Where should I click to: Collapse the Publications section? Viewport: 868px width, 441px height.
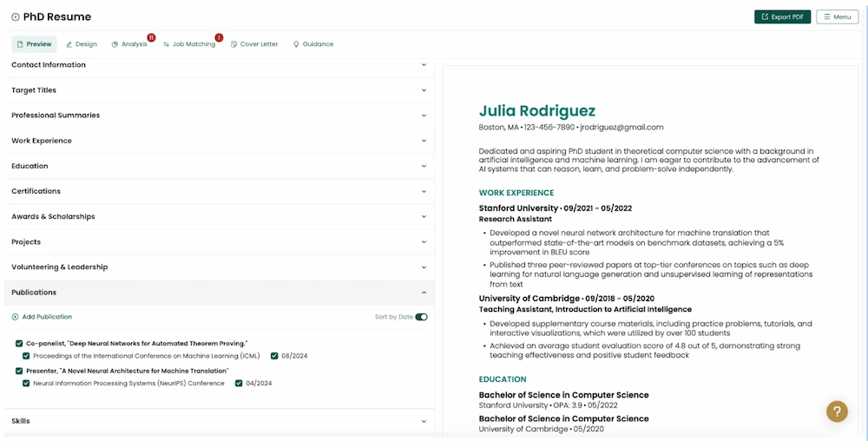coord(220,293)
